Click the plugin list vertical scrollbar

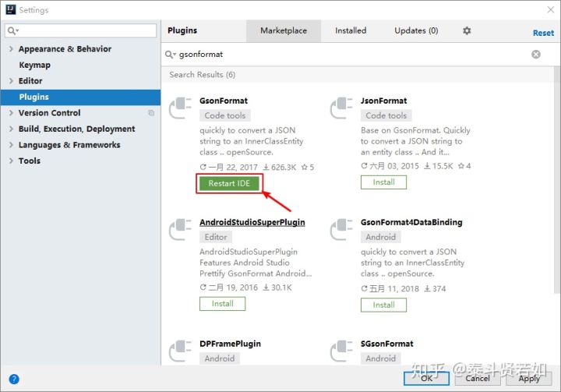556,179
